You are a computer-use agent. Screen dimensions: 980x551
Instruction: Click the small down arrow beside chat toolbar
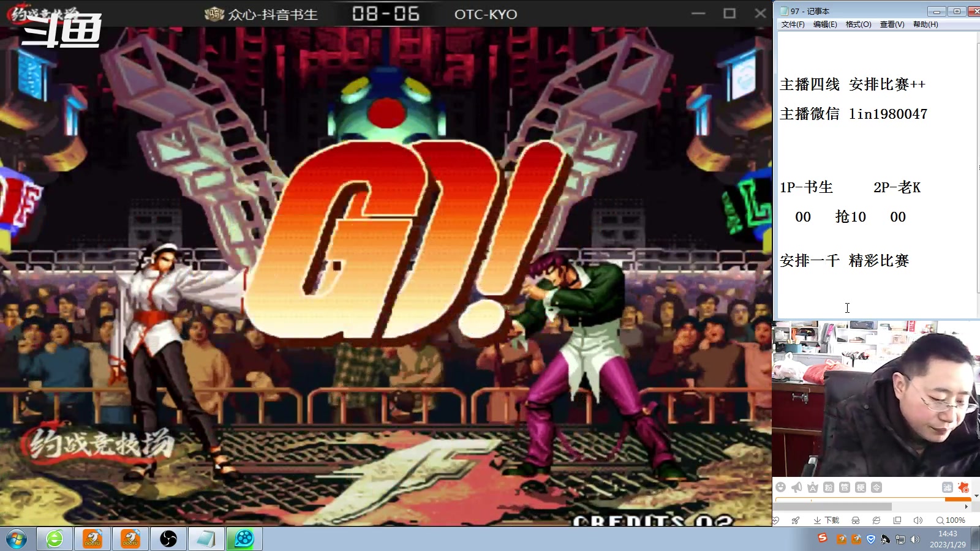coord(976,495)
